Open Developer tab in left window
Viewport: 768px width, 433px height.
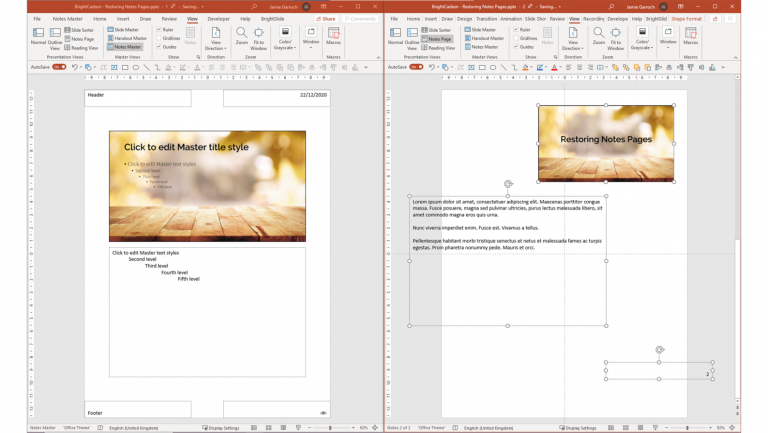coord(218,19)
